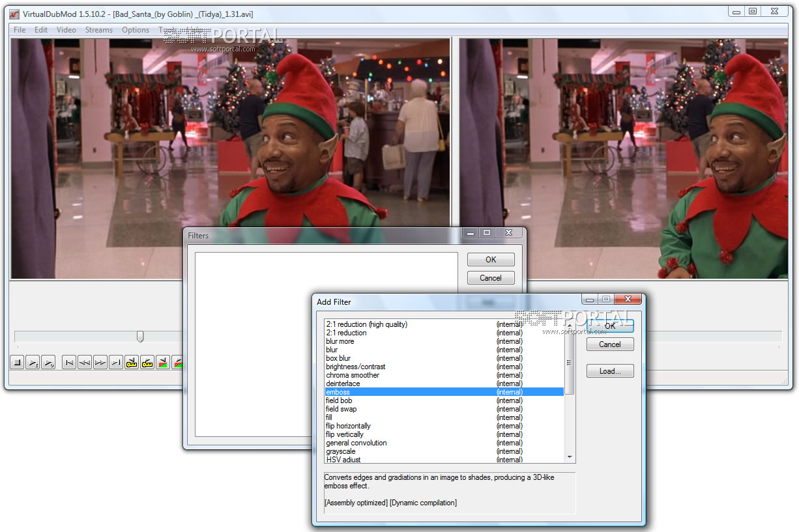Screen dimensions: 799x532
Task: Select "2:1 reduction (high quality)" filter
Action: 444,324
